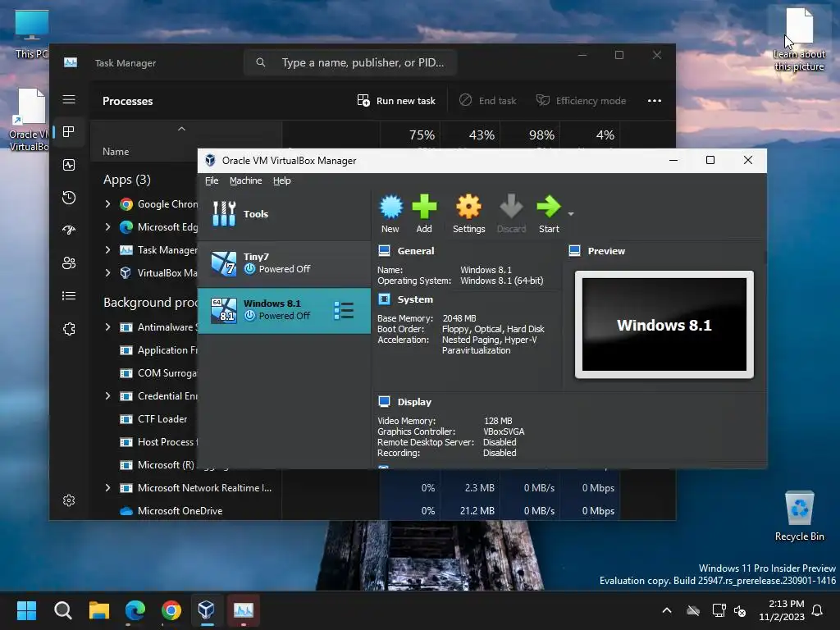Open Performance tab icon in Task Manager

tap(69, 165)
